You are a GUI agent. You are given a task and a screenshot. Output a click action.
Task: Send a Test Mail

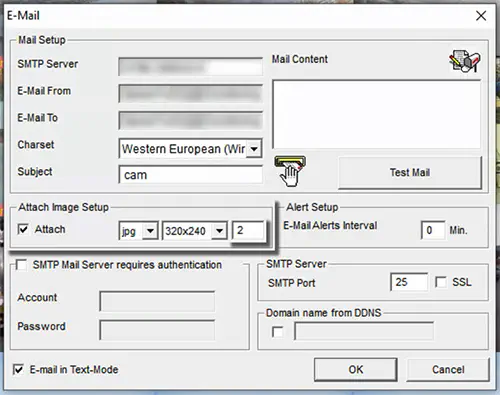pyautogui.click(x=410, y=172)
